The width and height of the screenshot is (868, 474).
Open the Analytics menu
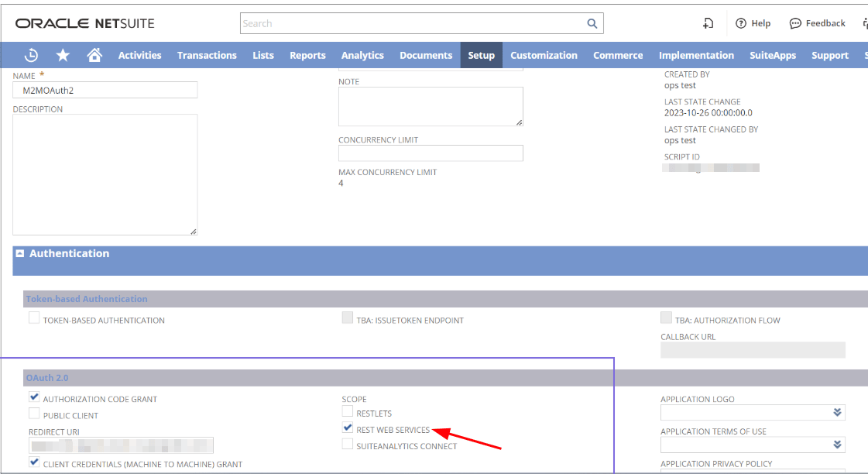tap(362, 55)
